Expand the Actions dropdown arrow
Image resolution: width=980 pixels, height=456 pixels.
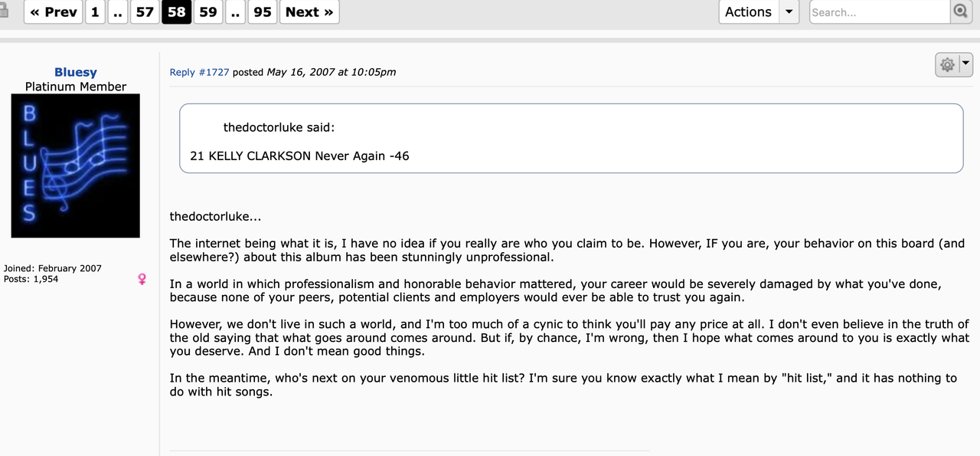pyautogui.click(x=789, y=11)
